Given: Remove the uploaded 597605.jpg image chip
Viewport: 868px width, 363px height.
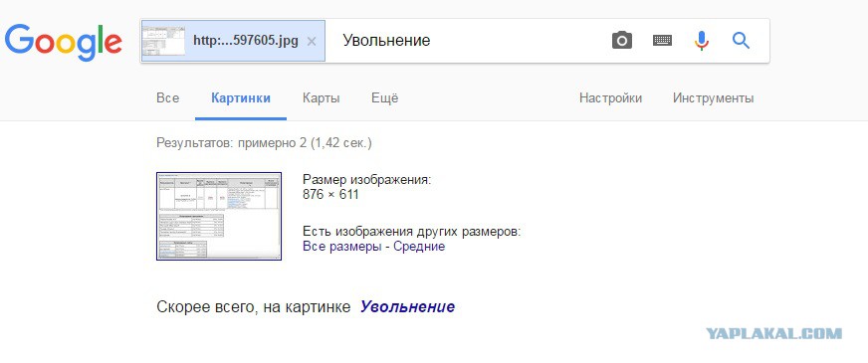Looking at the screenshot, I should pyautogui.click(x=312, y=41).
